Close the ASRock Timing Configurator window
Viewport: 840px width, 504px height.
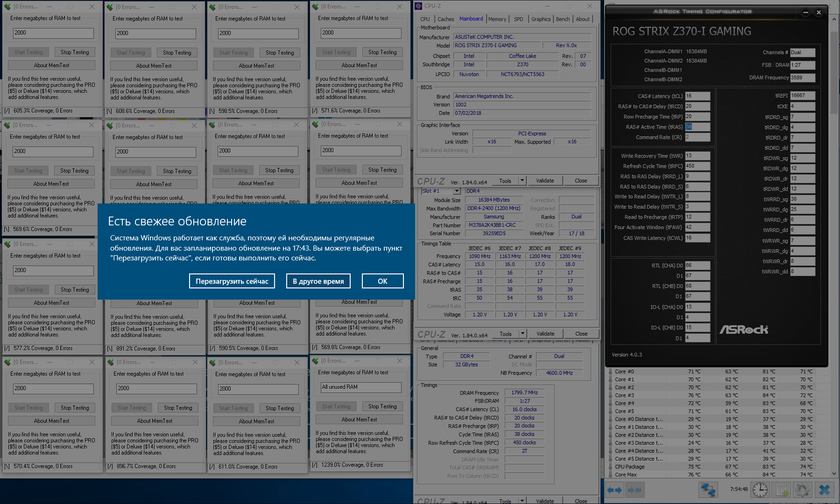tap(819, 13)
